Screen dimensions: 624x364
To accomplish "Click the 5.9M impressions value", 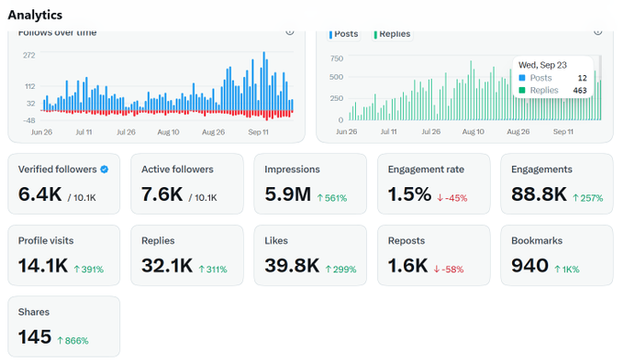I will 288,194.
